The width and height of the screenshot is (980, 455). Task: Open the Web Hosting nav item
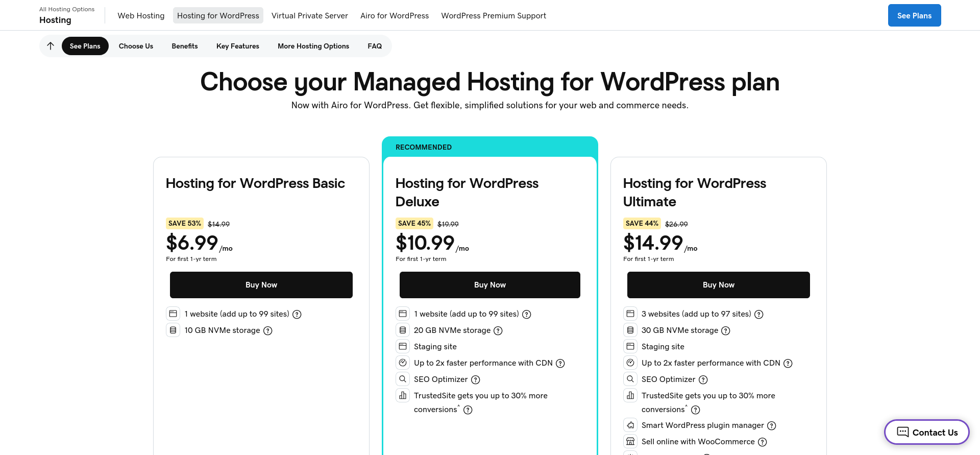pyautogui.click(x=141, y=16)
